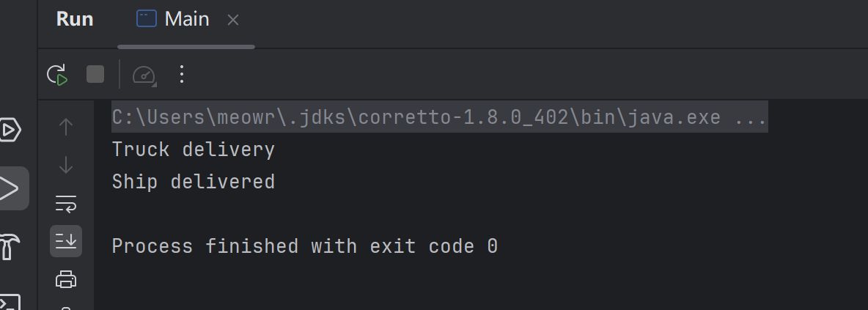Click the "Process finished with exit code 0" line

[x=304, y=246]
